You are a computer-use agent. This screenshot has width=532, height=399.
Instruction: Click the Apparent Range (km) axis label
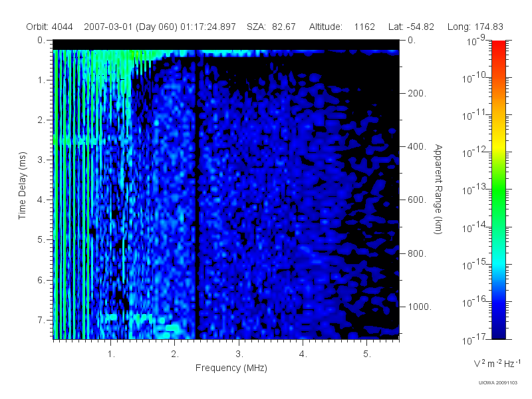(438, 189)
